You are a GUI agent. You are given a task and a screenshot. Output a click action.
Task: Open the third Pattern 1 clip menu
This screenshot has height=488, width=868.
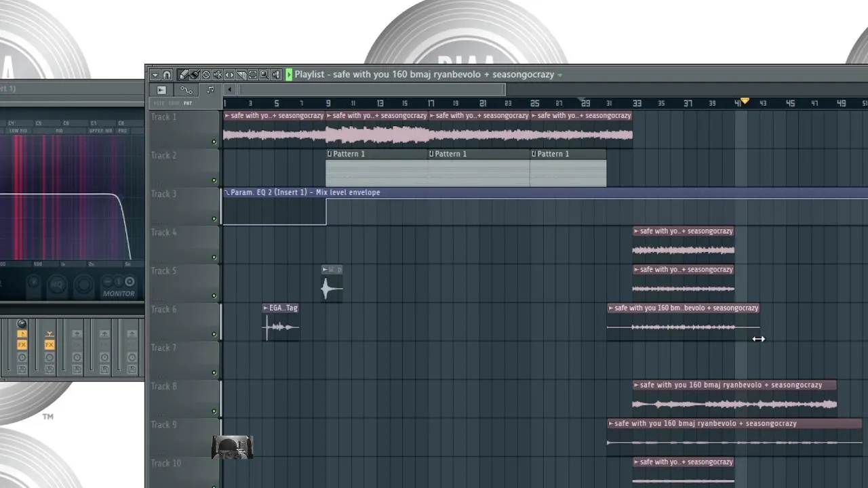(x=534, y=154)
